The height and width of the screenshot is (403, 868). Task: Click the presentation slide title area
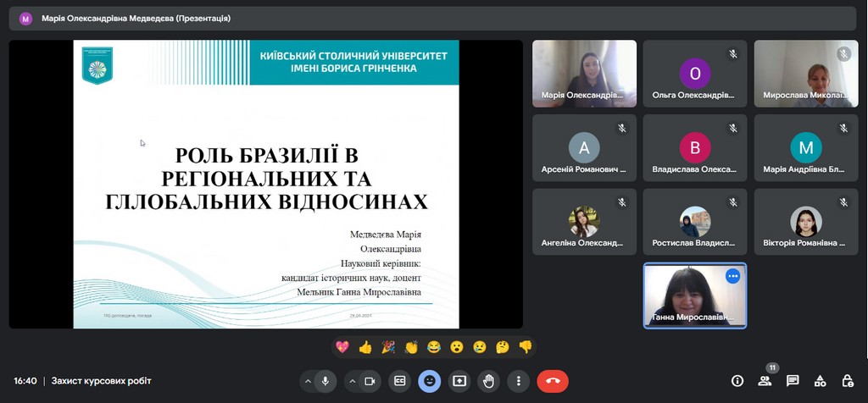point(266,179)
